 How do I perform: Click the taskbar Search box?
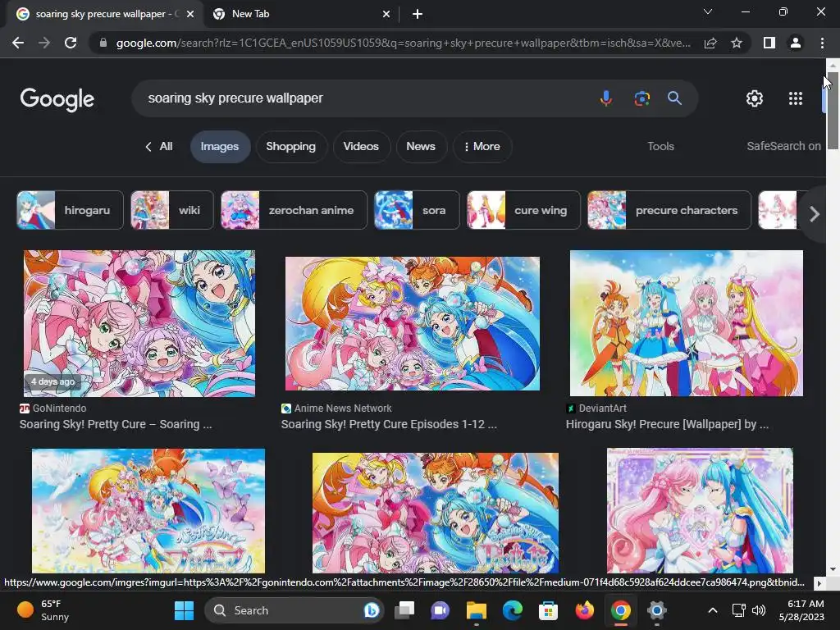tap(294, 610)
